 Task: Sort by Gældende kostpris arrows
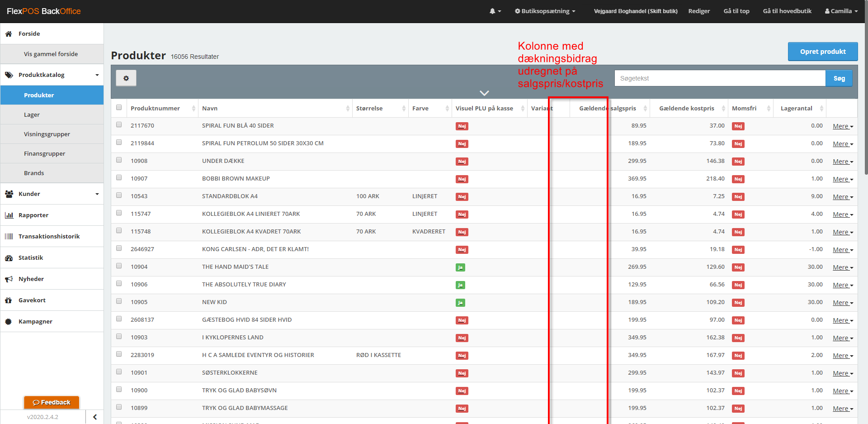click(x=723, y=109)
